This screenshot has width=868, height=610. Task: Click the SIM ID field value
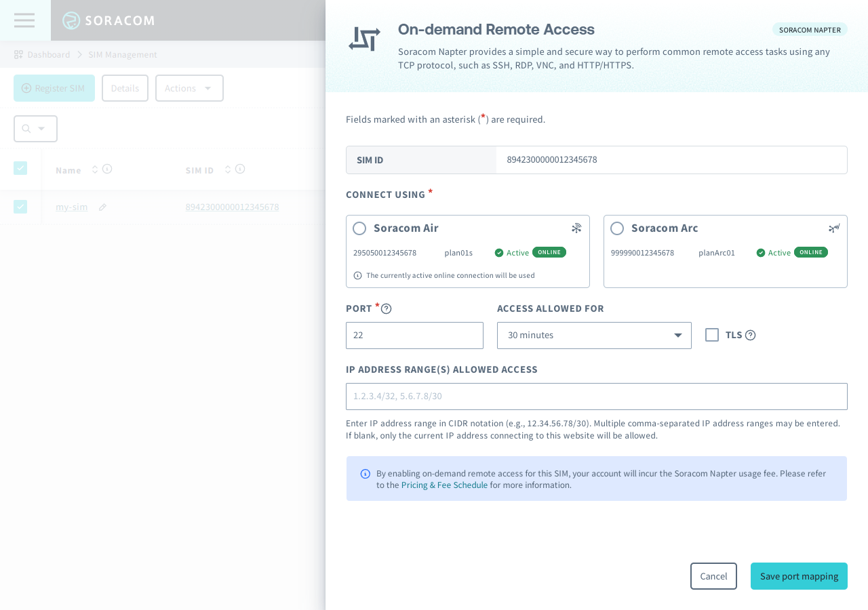[552, 160]
